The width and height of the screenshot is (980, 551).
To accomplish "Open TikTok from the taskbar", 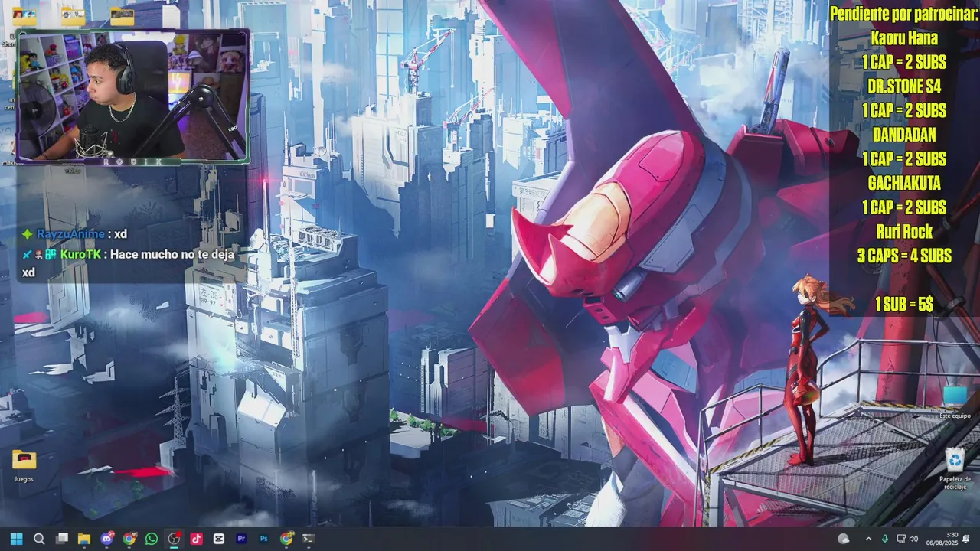I will [197, 539].
